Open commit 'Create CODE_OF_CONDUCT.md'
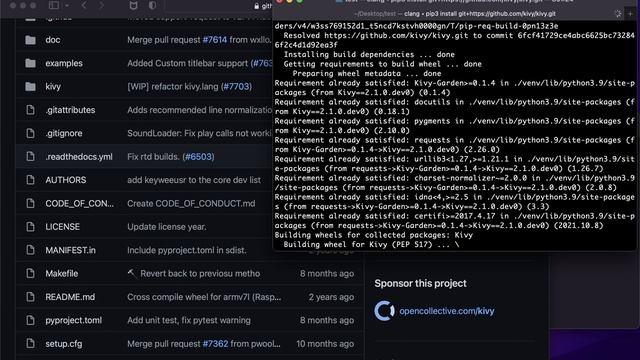The width and height of the screenshot is (640, 360). click(x=191, y=203)
